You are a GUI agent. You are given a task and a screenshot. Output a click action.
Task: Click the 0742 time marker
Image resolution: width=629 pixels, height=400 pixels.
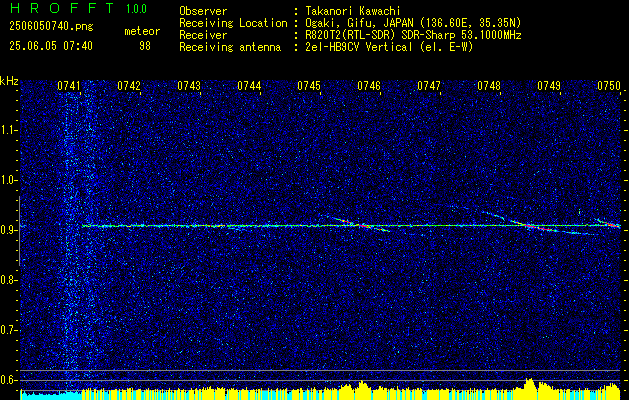coord(129,86)
